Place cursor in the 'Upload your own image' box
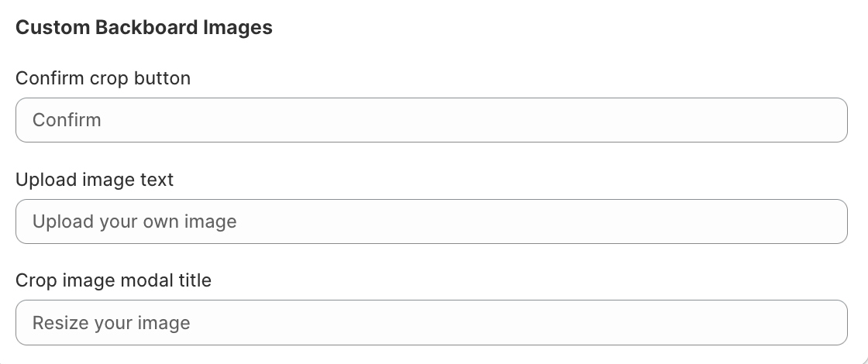The image size is (868, 364). [x=431, y=221]
